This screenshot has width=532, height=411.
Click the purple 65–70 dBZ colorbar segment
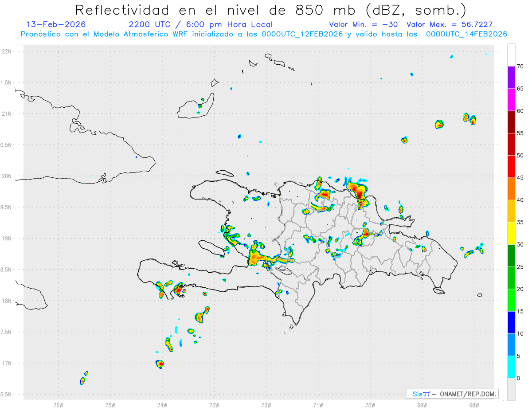[x=511, y=78]
